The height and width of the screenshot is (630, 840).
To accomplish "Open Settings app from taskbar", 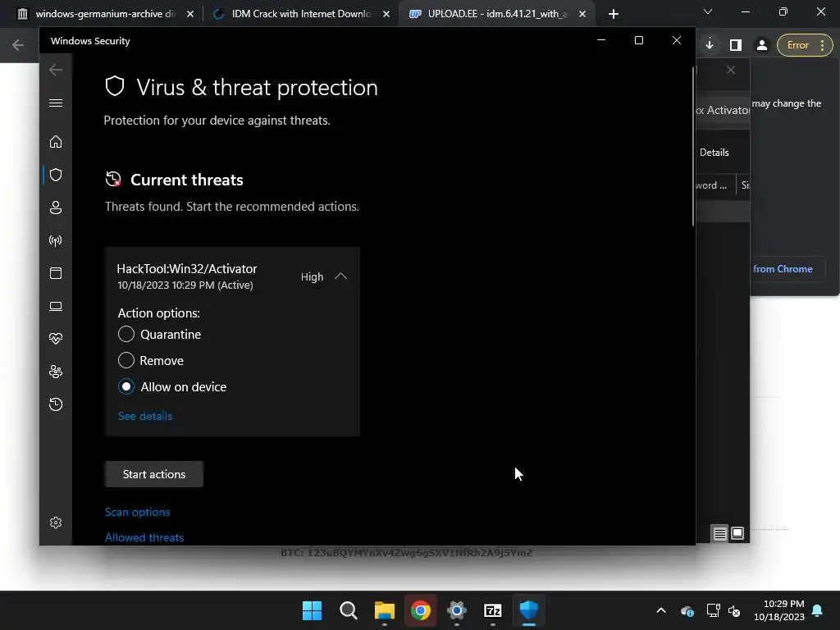I will [x=457, y=610].
